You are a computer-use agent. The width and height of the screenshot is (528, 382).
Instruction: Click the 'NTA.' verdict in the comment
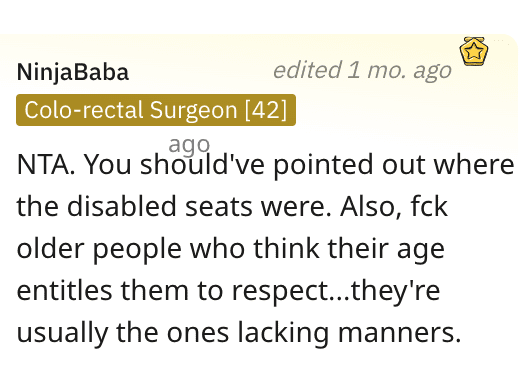pyautogui.click(x=46, y=164)
